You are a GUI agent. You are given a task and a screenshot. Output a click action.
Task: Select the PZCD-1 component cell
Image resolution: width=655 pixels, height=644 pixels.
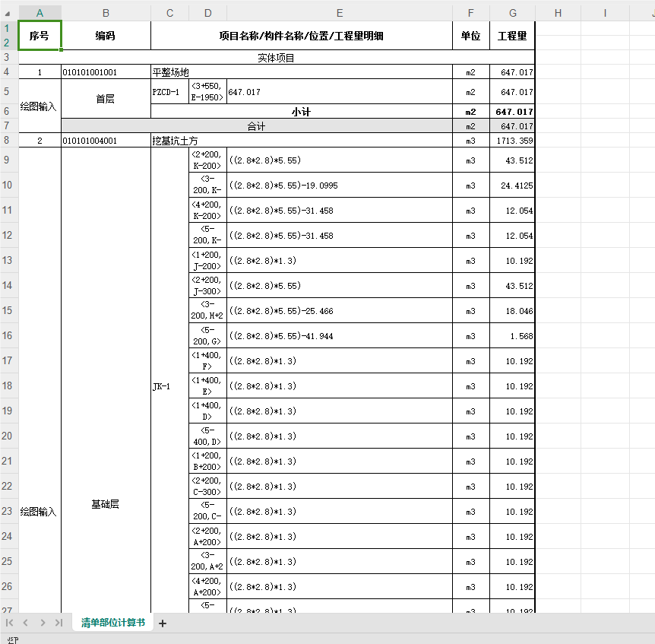point(169,91)
